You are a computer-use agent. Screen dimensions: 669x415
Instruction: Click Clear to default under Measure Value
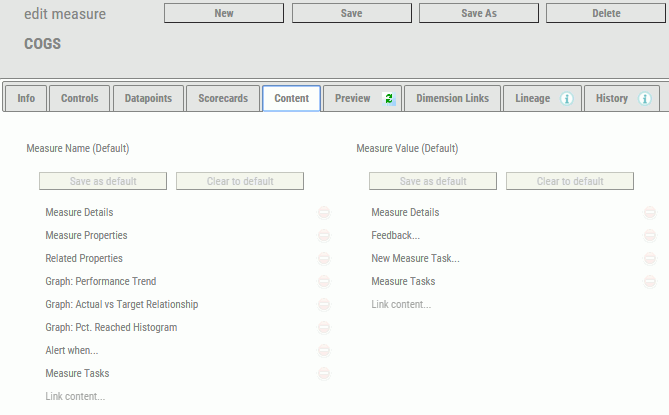[570, 181]
